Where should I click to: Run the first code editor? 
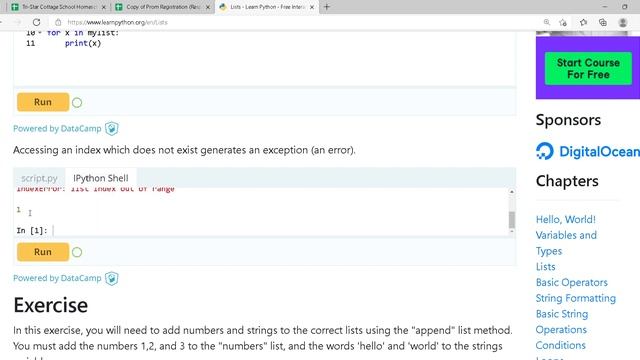click(43, 102)
